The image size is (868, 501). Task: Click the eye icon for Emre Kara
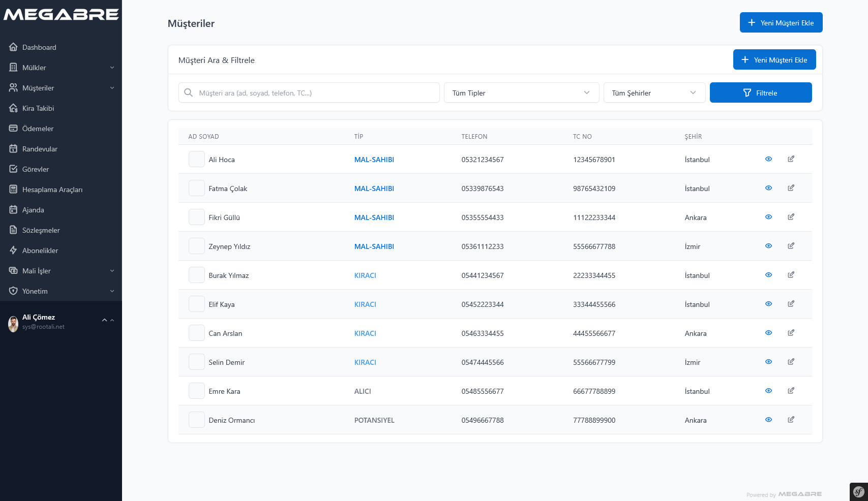[x=768, y=391]
